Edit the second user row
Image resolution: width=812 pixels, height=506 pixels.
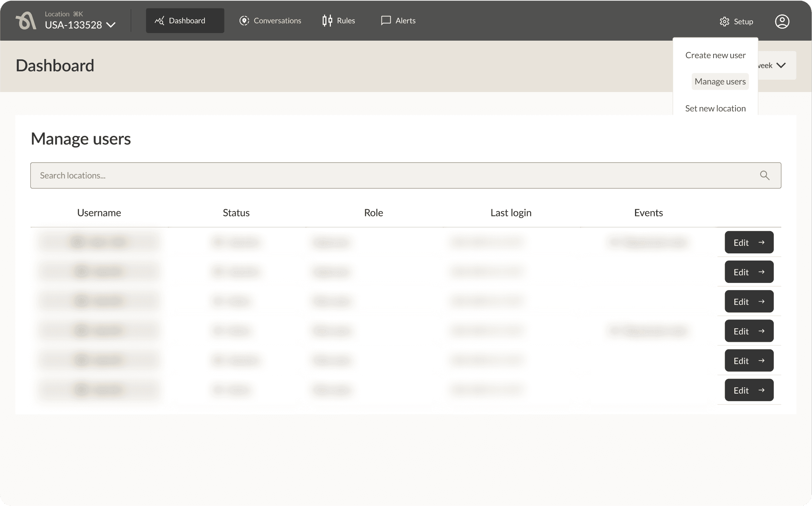pos(749,272)
